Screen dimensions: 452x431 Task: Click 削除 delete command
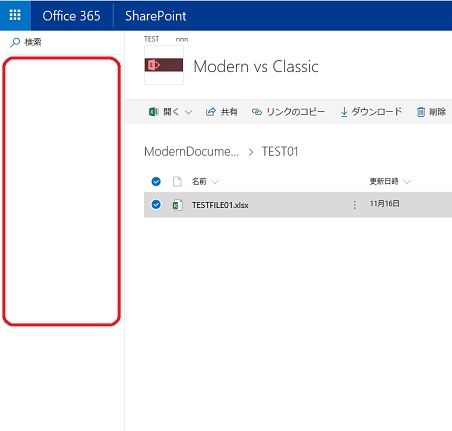437,112
